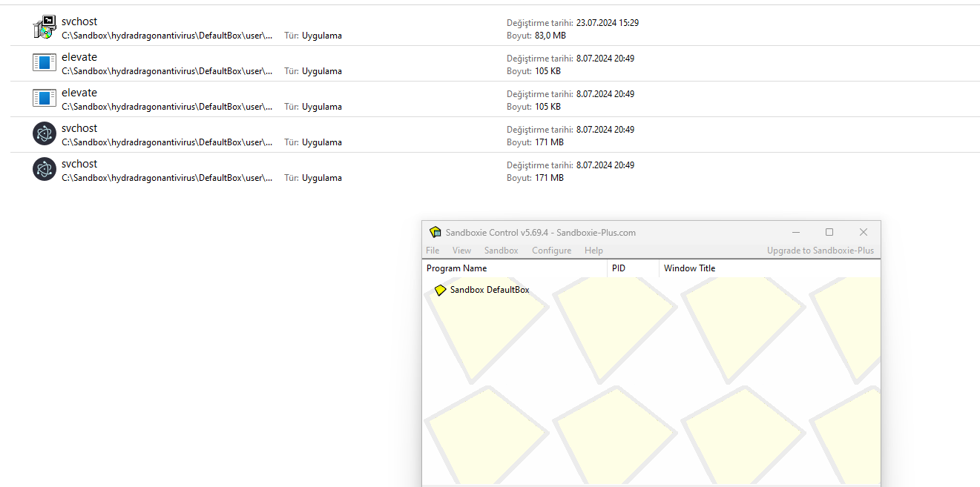
Task: Sort by the Program Name column header
Action: coord(515,268)
